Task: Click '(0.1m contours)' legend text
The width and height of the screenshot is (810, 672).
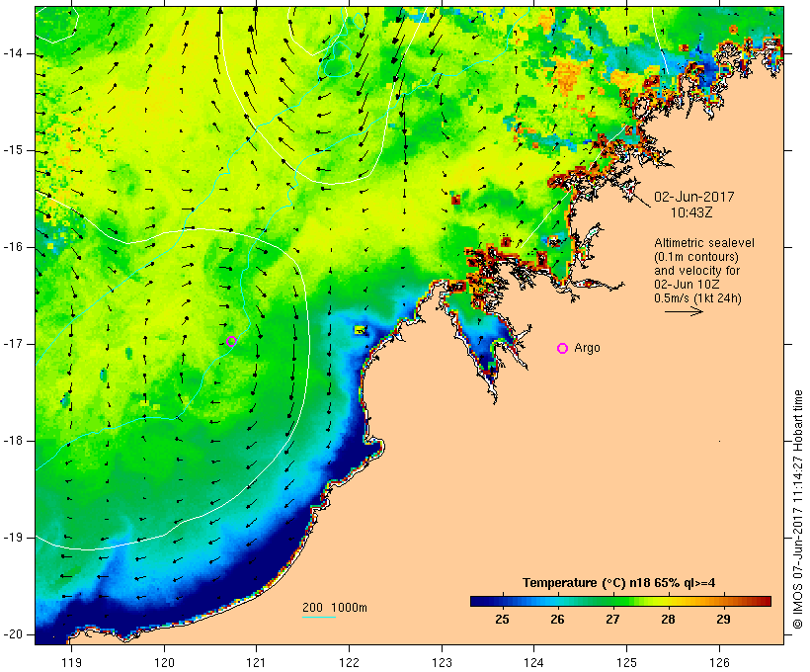Action: 696,257
